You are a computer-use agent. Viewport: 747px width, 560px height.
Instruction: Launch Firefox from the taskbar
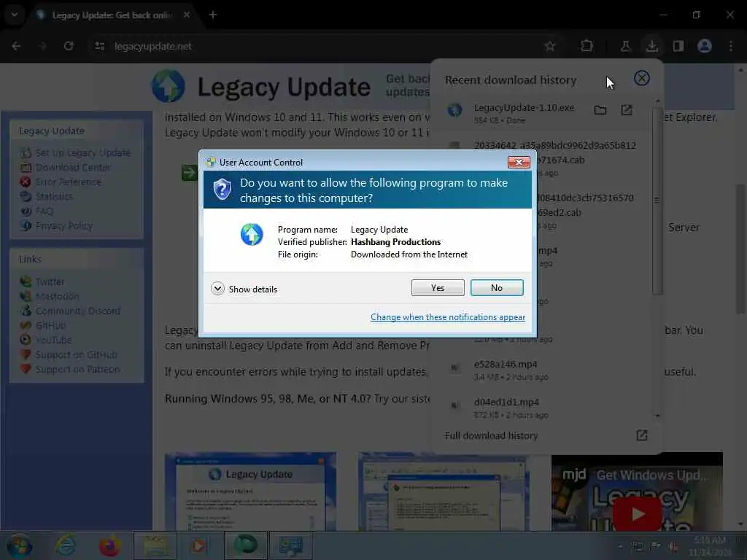click(109, 545)
